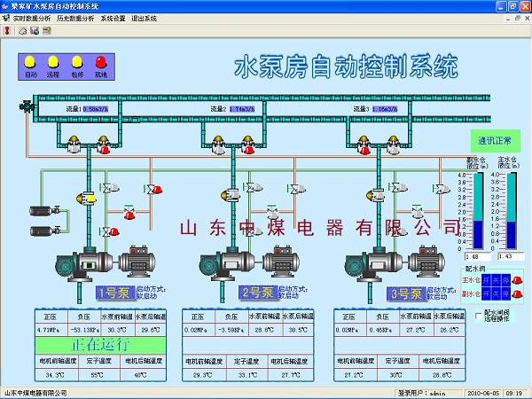Click the main inlet valve at pipeline left end
Viewport: 532px width, 399px height.
(x=27, y=106)
